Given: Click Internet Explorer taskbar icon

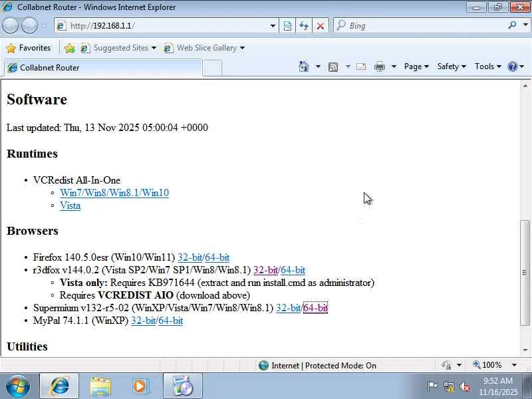Looking at the screenshot, I should click(59, 386).
